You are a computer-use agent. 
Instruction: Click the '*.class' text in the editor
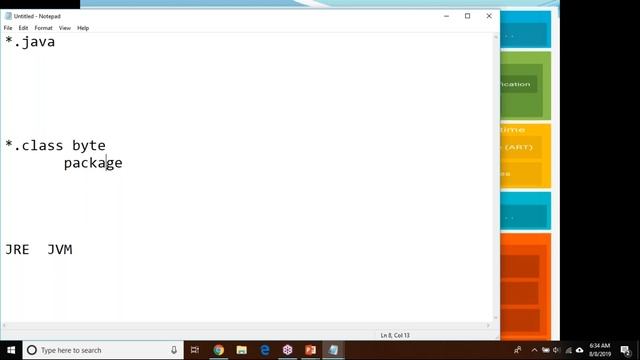(x=34, y=145)
